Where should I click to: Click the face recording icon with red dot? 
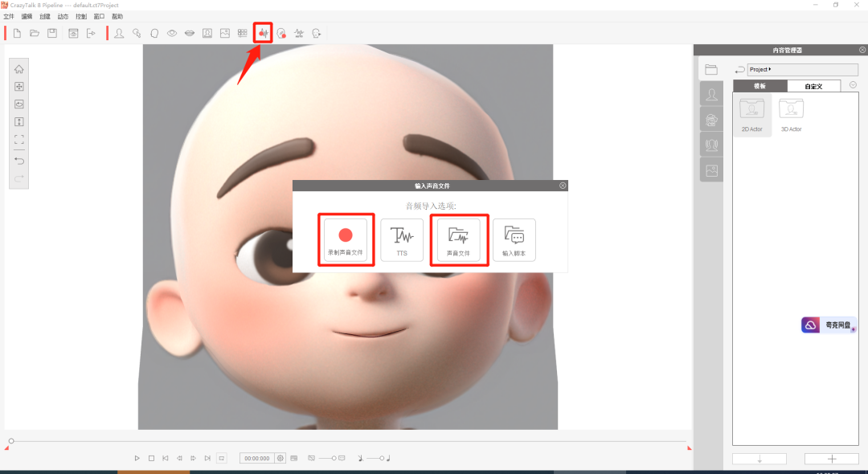click(282, 33)
